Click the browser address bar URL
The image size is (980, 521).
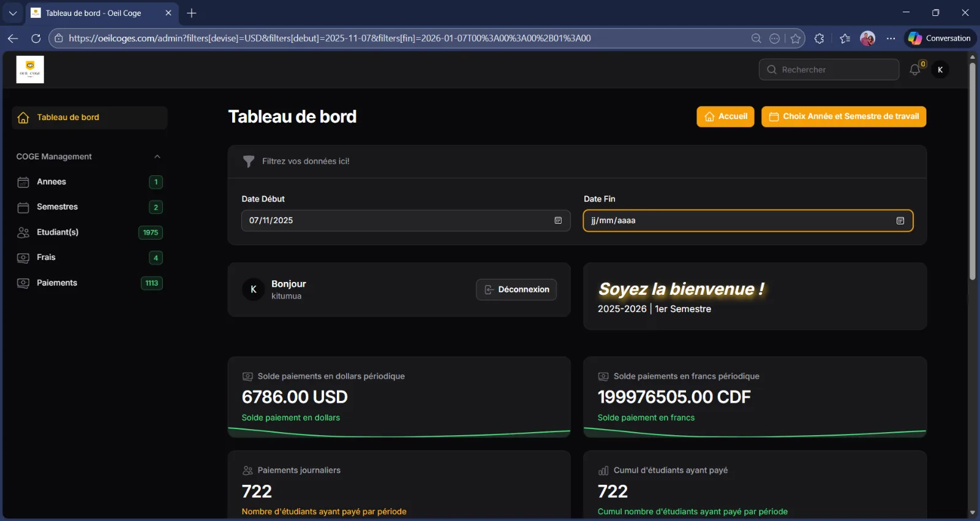tap(330, 38)
